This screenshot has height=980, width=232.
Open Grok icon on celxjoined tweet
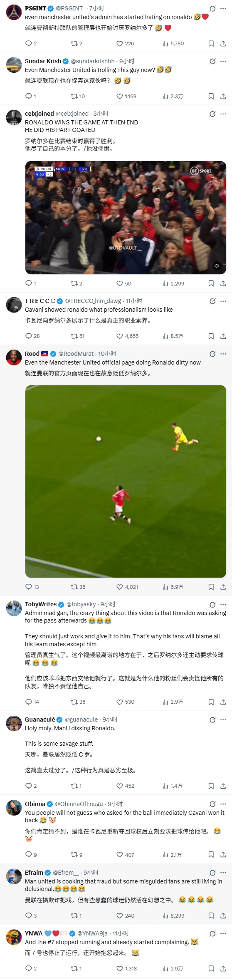(x=212, y=114)
